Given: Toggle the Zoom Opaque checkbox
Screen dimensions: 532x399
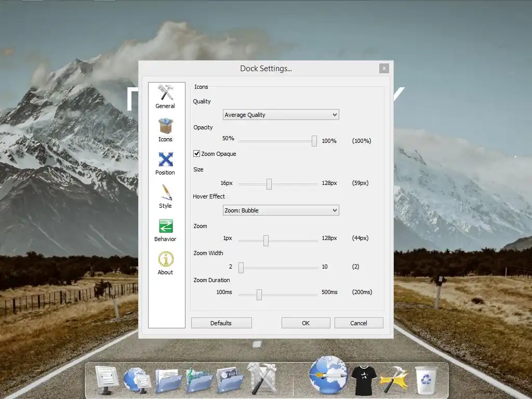Looking at the screenshot, I should pos(197,153).
